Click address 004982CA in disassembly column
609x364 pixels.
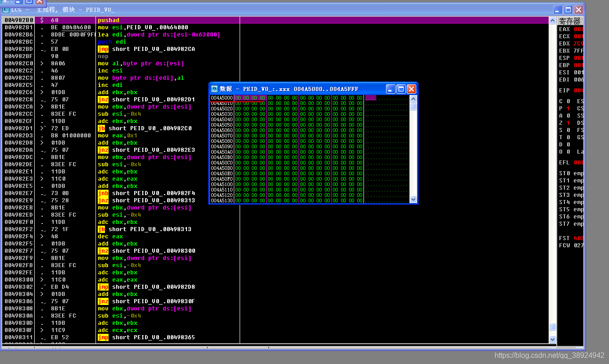19,107
